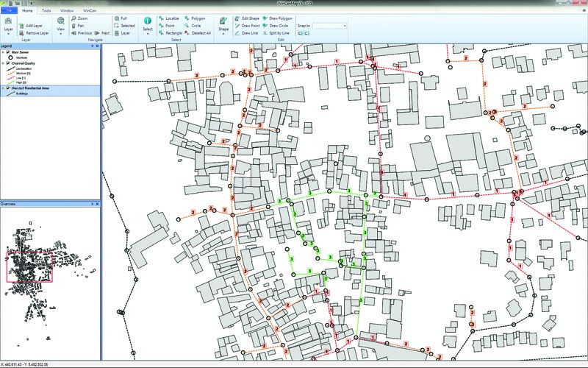Choose the Polygon selection tool
This screenshot has width=588, height=368.
coord(197,18)
